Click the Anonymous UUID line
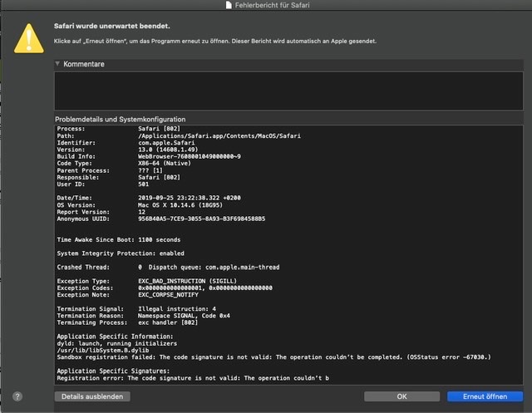532x413 pixels. pos(160,219)
